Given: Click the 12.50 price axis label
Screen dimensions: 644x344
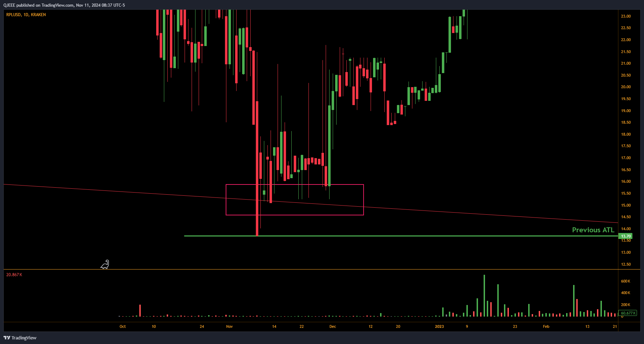Looking at the screenshot, I should (x=626, y=264).
